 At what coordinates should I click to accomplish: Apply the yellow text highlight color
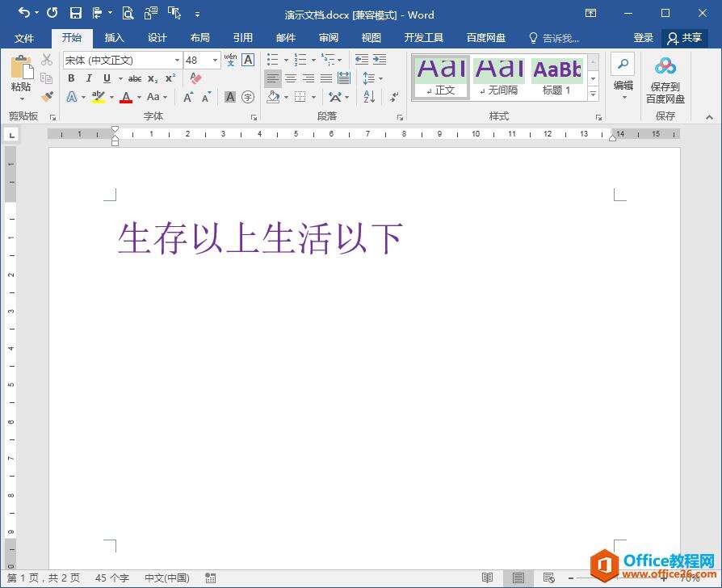point(98,97)
